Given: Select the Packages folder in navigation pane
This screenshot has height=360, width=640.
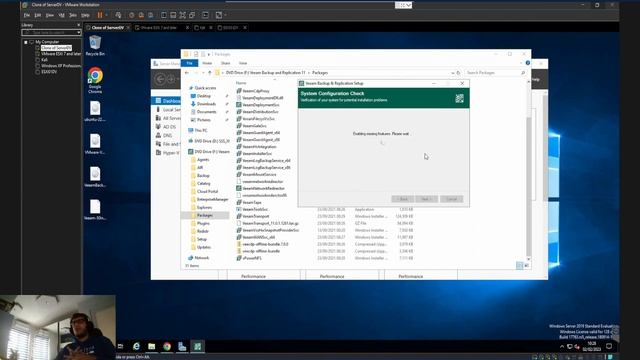Looking at the screenshot, I should pyautogui.click(x=204, y=215).
